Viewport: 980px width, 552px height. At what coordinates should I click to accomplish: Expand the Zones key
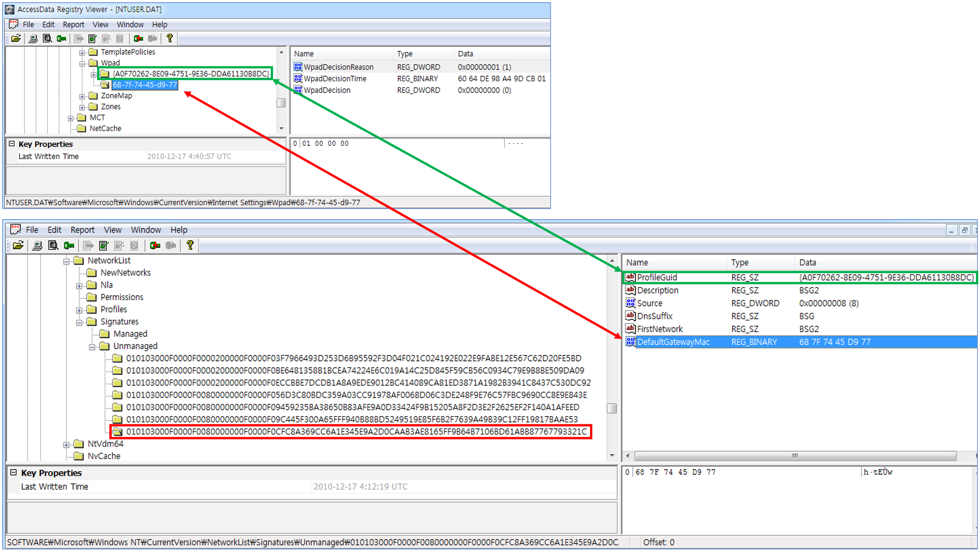pos(82,107)
